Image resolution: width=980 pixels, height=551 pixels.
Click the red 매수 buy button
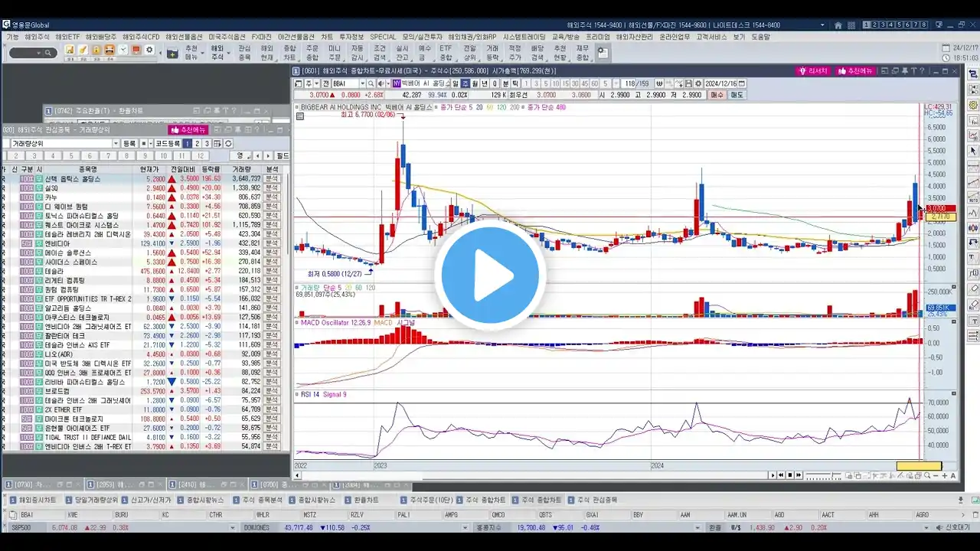pyautogui.click(x=717, y=95)
